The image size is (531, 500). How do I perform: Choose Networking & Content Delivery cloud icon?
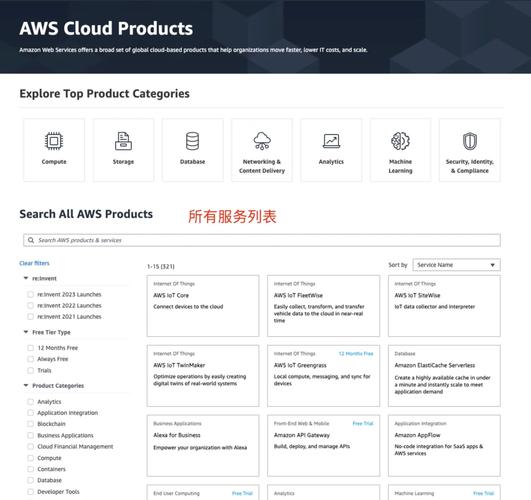click(262, 141)
